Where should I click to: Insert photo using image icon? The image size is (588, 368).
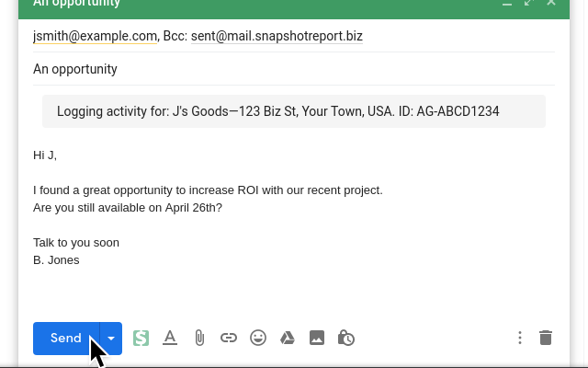(x=317, y=338)
